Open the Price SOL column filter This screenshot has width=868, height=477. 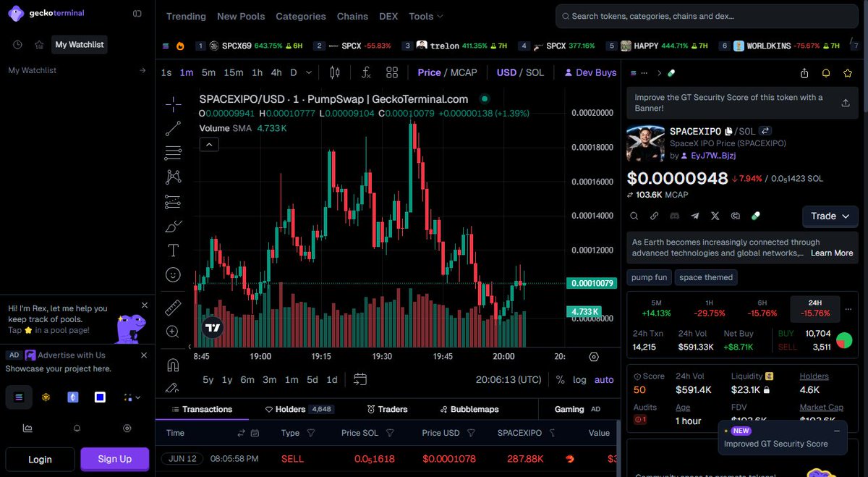point(390,433)
